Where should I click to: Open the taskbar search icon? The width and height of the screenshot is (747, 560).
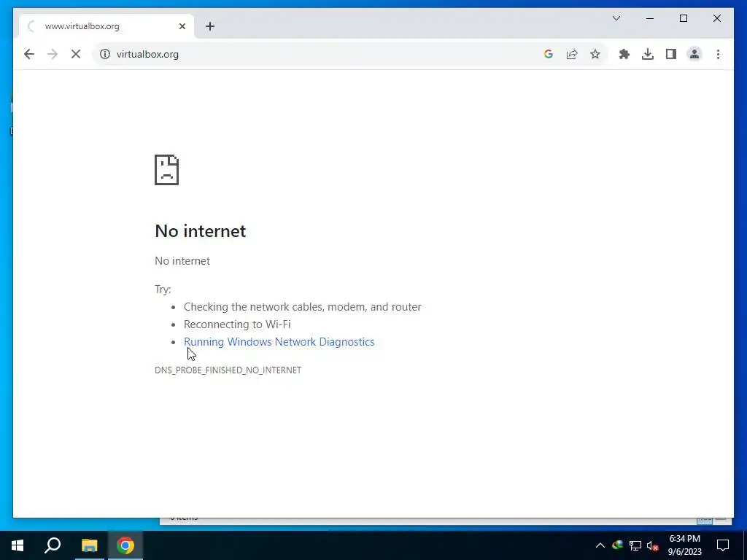[53, 545]
